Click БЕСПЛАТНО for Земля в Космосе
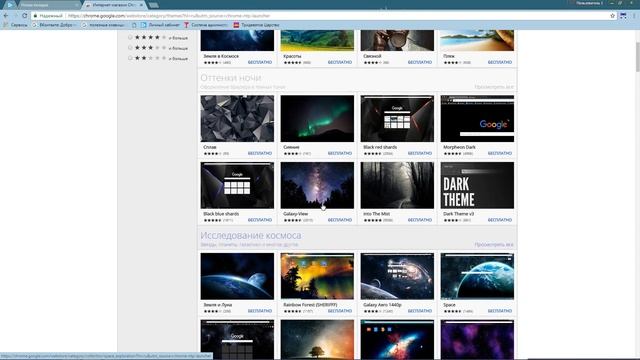The width and height of the screenshot is (640, 360). coord(260,62)
